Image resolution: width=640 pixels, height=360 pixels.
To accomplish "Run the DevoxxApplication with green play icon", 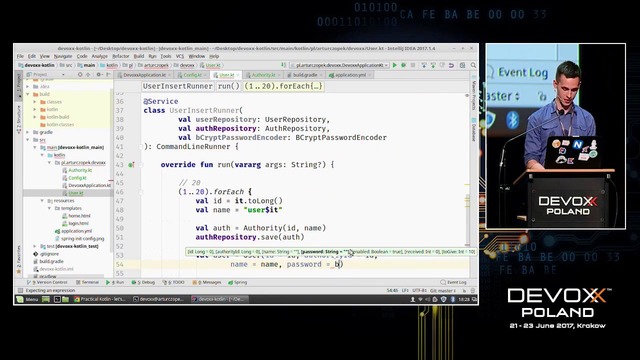I will 395,65.
